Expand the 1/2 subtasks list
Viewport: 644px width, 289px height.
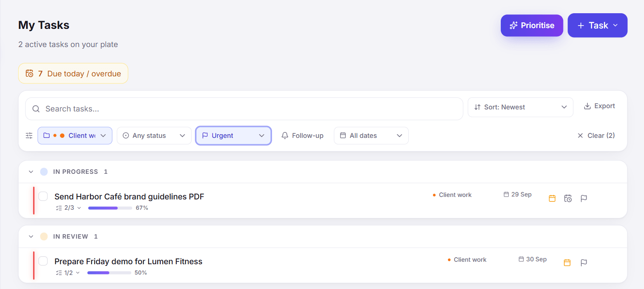click(x=68, y=272)
